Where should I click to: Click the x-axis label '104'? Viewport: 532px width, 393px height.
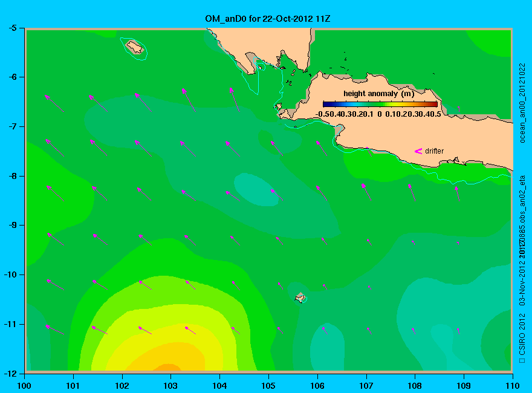tap(219, 386)
